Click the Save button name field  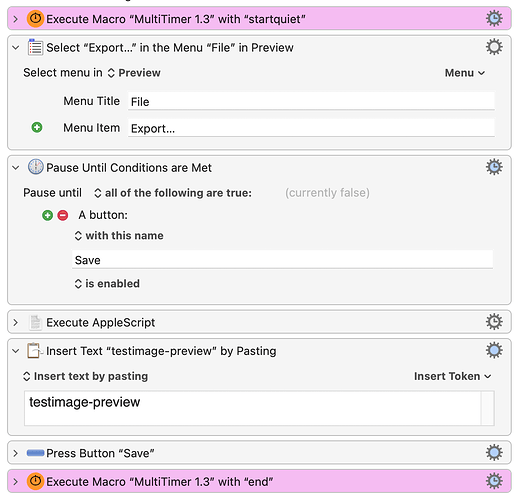(x=282, y=260)
